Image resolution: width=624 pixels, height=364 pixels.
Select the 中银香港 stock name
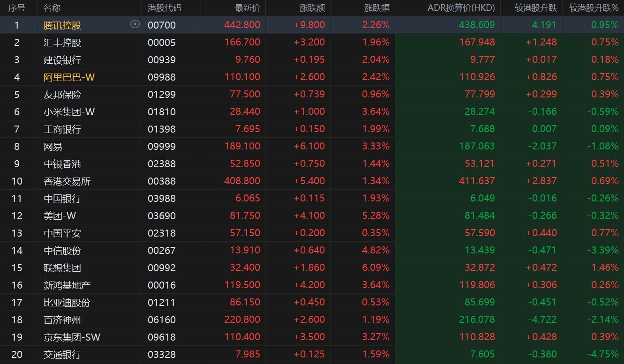(62, 164)
